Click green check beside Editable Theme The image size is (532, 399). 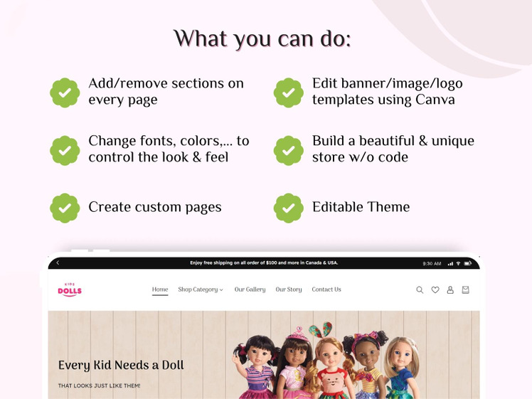(x=289, y=208)
